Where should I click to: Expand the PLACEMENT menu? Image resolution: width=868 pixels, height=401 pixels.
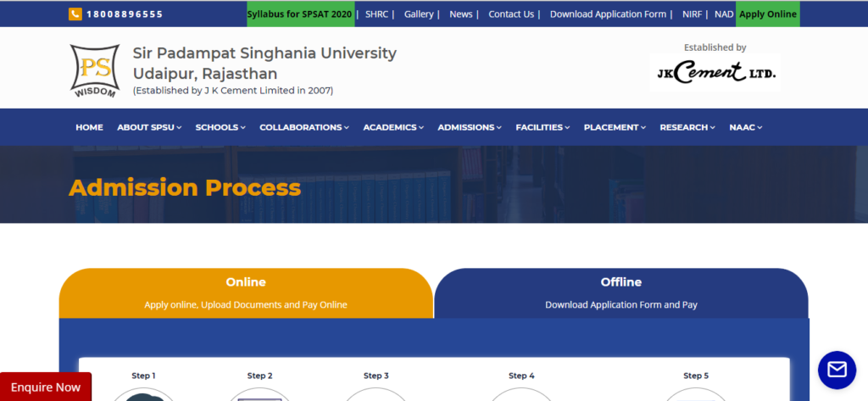(x=615, y=127)
